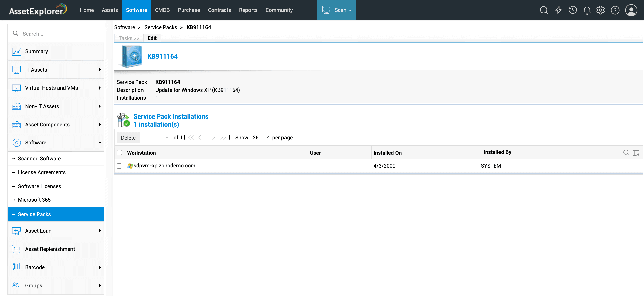Click the table search magnifier icon
Image resolution: width=644 pixels, height=296 pixels.
tap(626, 152)
